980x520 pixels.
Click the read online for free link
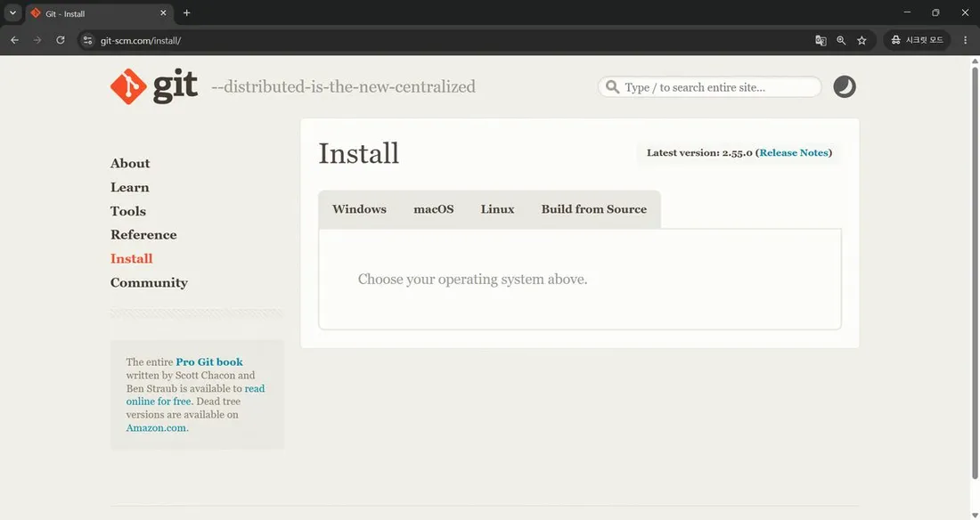196,395
